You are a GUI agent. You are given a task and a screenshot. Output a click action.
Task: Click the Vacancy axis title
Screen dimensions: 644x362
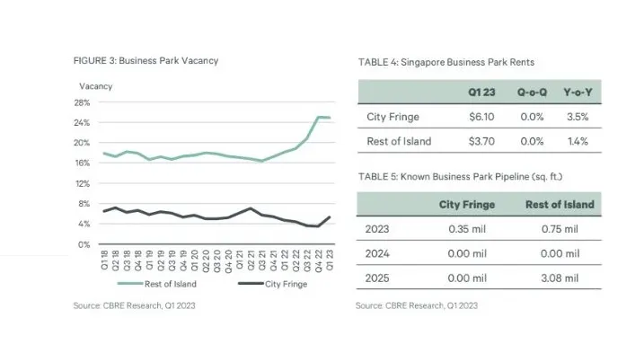tap(96, 85)
